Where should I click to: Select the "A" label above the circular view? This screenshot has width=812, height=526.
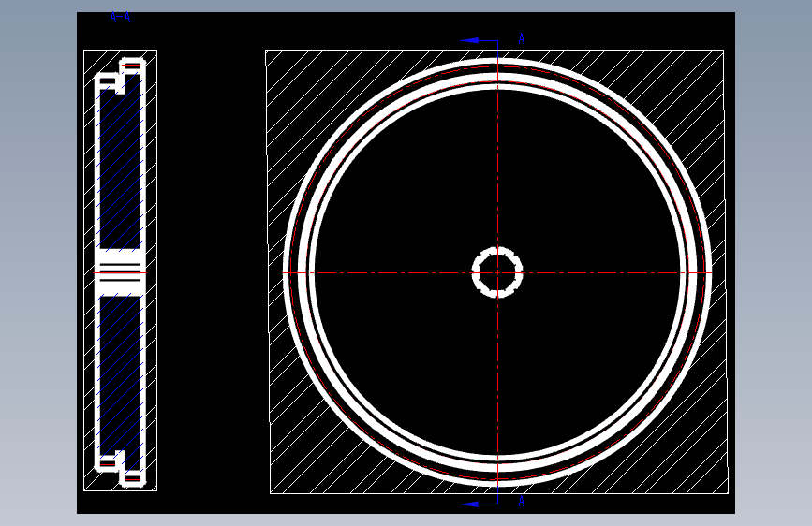[x=522, y=39]
